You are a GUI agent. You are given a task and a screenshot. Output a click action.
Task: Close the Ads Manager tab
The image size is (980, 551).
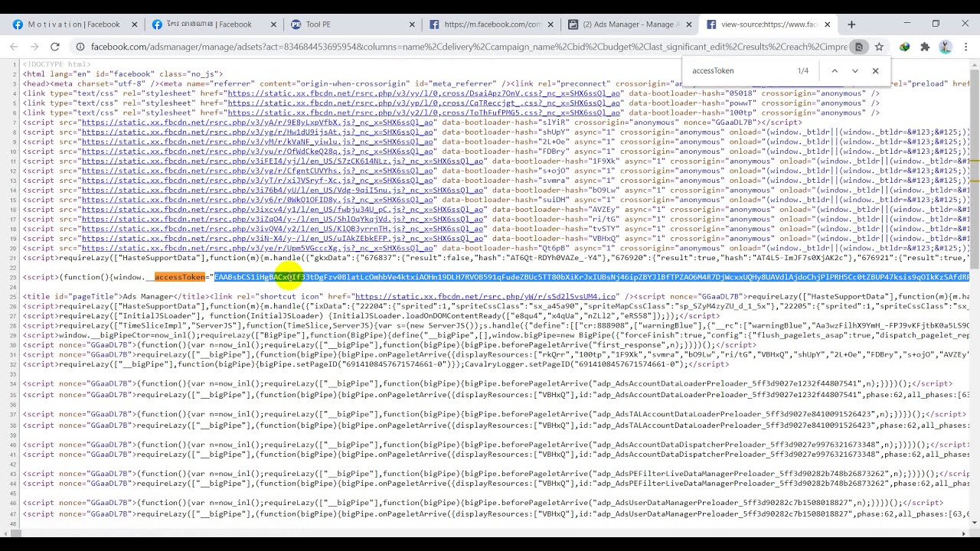(689, 24)
